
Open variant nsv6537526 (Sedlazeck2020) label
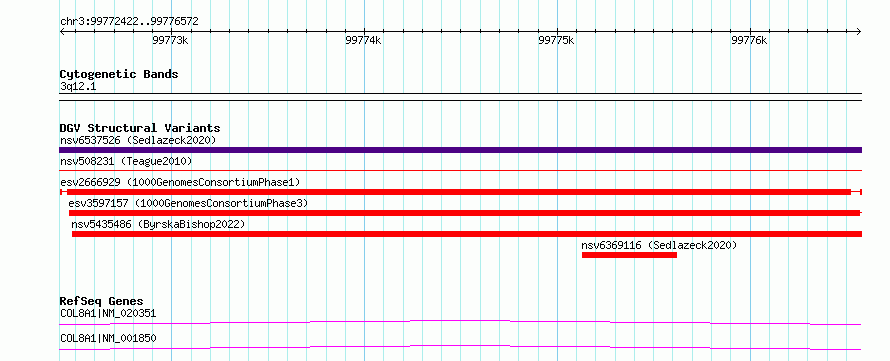[x=138, y=140]
